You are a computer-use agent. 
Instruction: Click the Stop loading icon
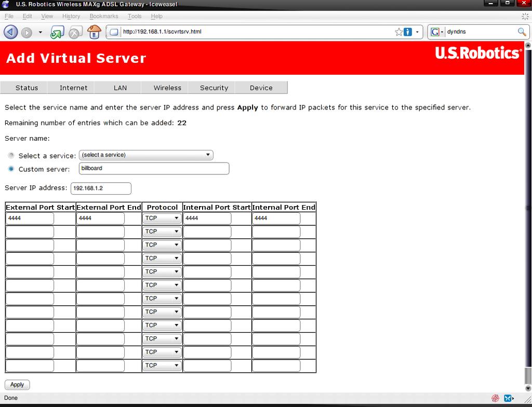point(75,32)
